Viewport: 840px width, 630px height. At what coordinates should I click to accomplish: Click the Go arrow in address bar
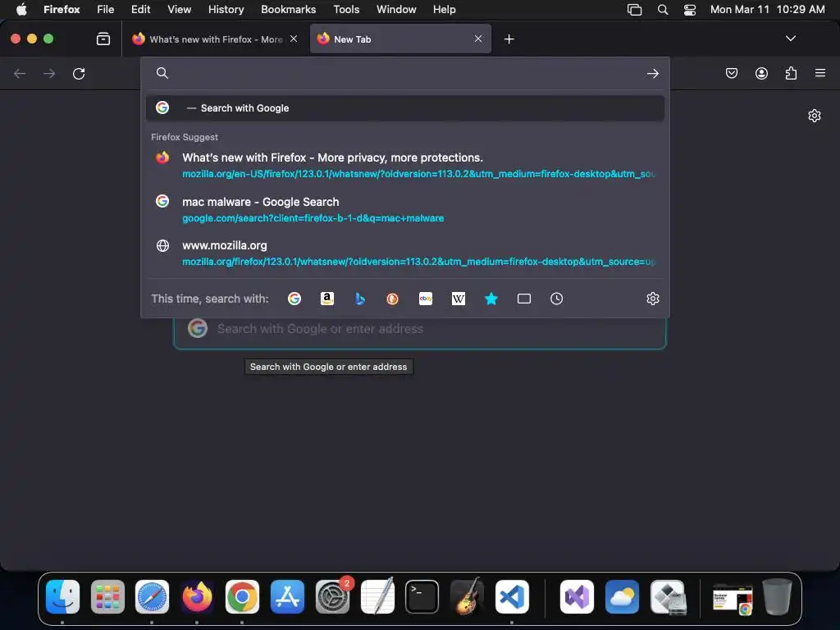tap(652, 73)
